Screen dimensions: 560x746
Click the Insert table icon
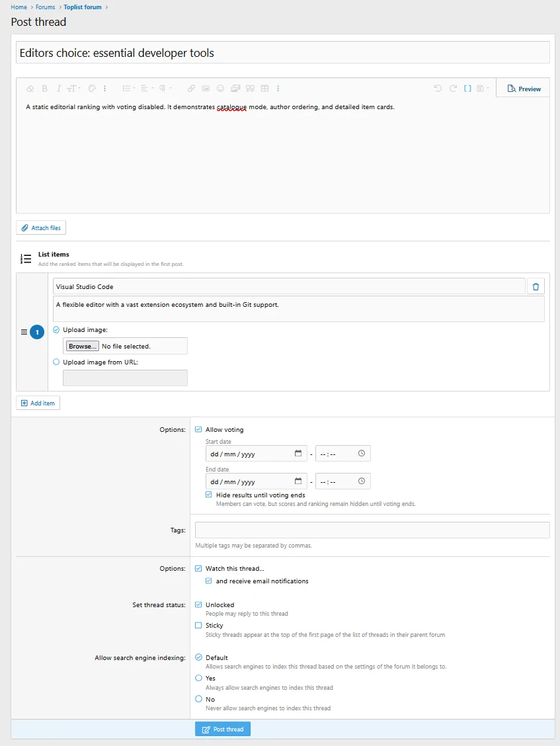[x=265, y=89]
